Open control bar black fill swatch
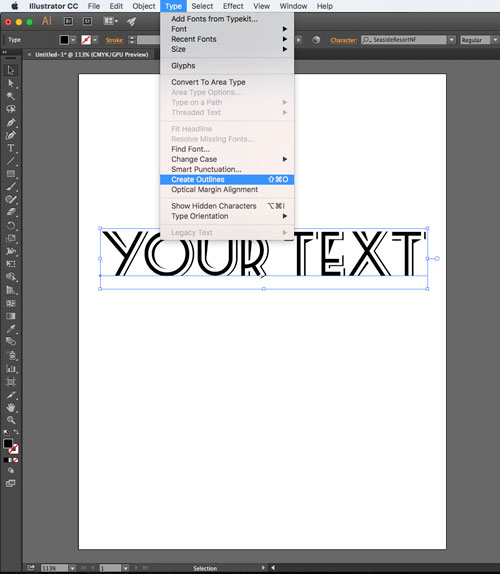The height and width of the screenshot is (574, 500). (64, 40)
